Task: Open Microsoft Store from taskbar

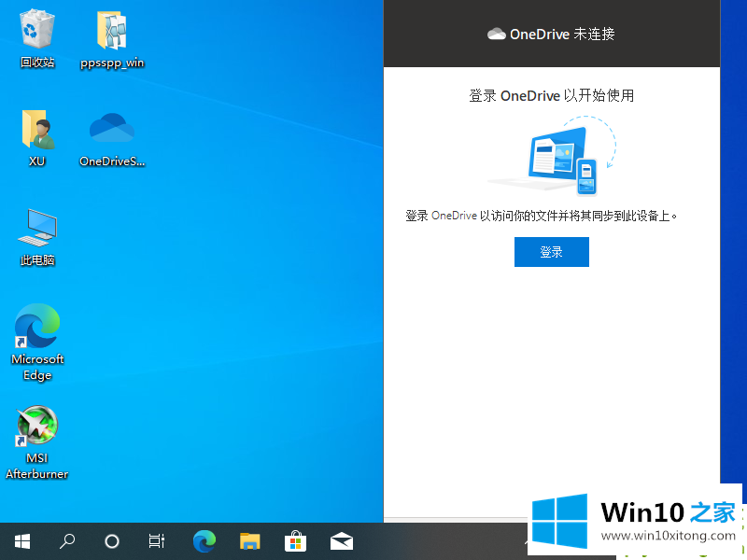Action: click(x=295, y=541)
